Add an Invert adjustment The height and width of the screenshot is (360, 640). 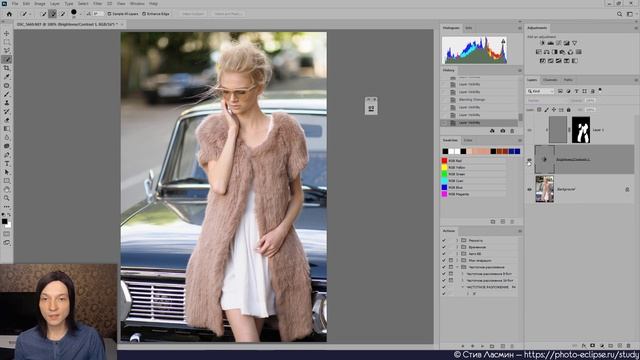click(x=542, y=61)
